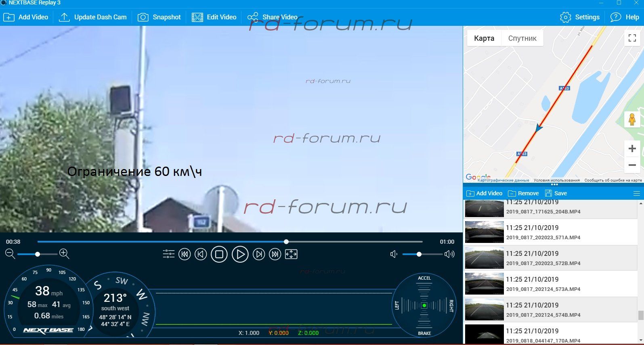Zoom out video with magnifier minus

pos(10,254)
